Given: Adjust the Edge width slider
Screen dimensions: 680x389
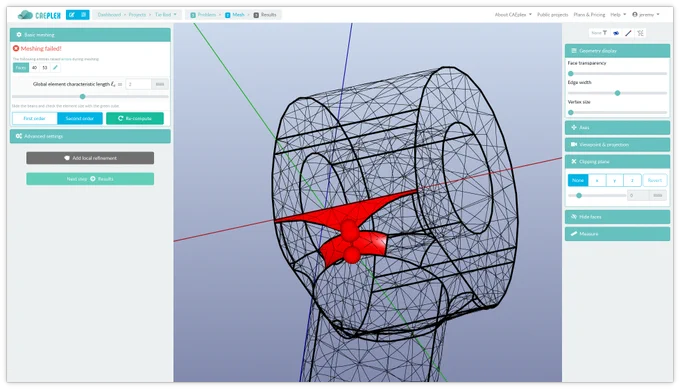Looking at the screenshot, I should [618, 93].
